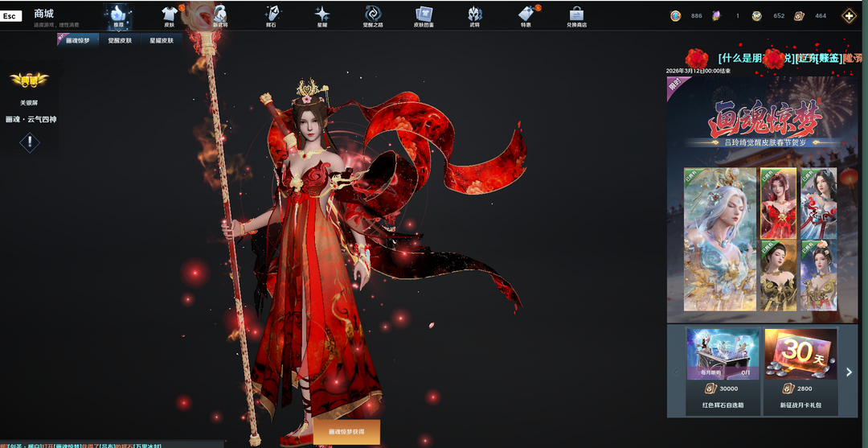Open the 皮肤图鉴 skin gallery icon

424,15
